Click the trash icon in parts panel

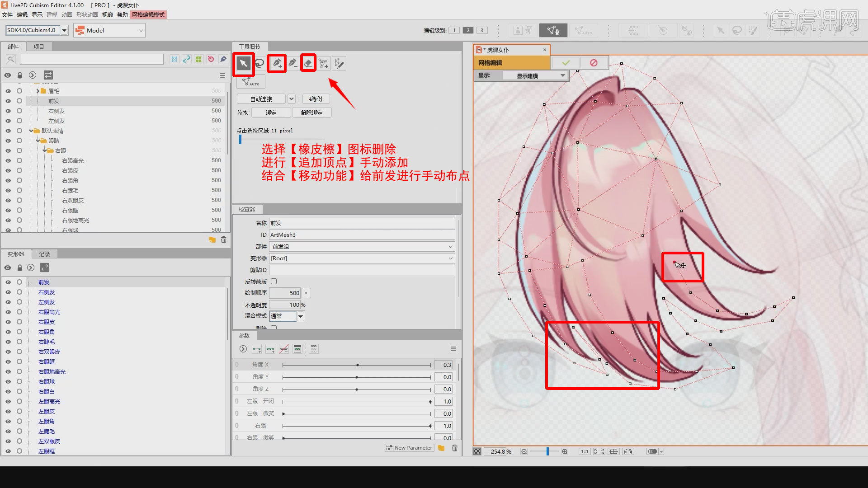click(223, 240)
